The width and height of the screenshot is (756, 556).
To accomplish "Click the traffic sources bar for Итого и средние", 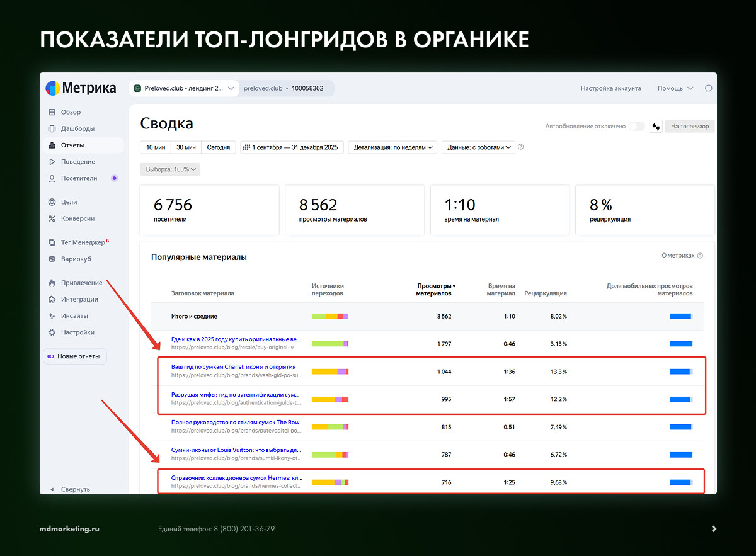I will (x=330, y=316).
